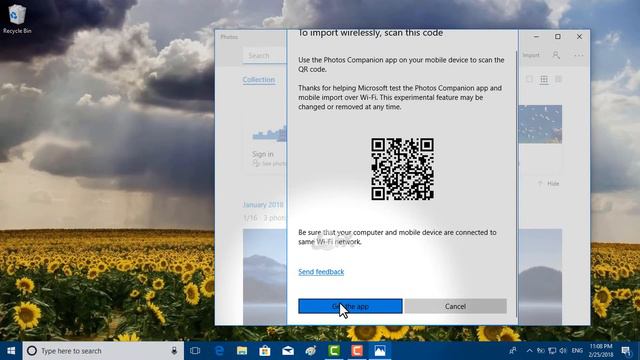Click the network icon in system tray
Viewport: 640px width, 360px height.
pos(552,351)
